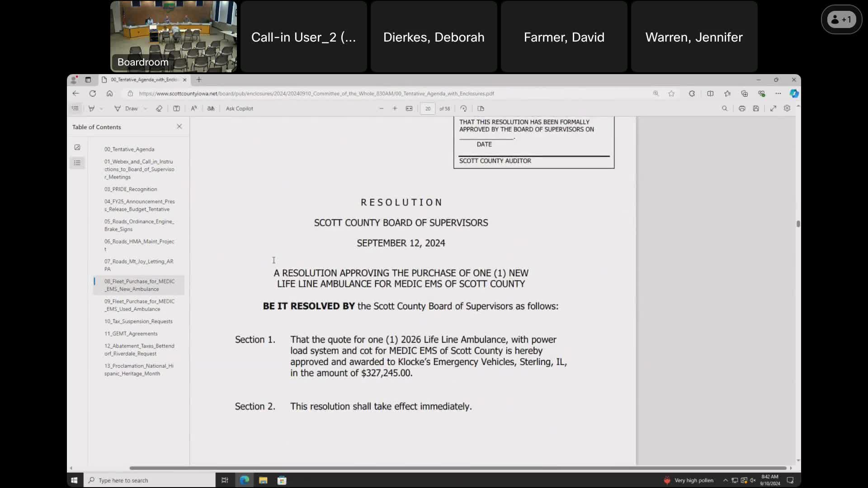The width and height of the screenshot is (868, 488).
Task: Select 10_Tax_Suspension_Requests in contents
Action: click(138, 321)
